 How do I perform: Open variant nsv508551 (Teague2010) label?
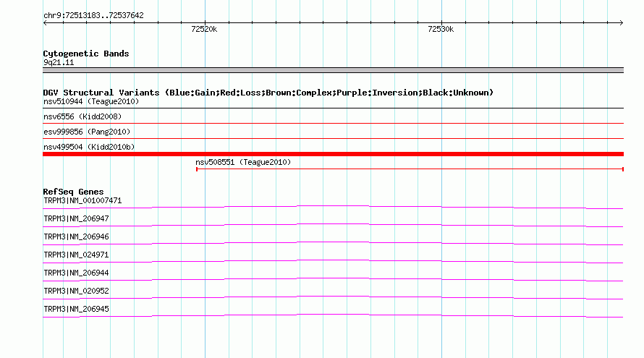click(243, 162)
